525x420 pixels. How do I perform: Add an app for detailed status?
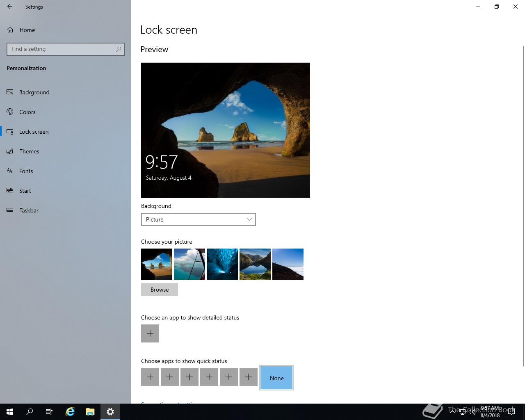(x=150, y=333)
